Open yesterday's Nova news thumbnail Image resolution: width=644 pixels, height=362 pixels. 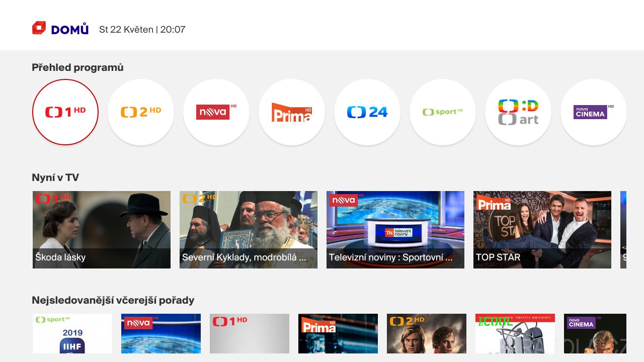coord(161,334)
